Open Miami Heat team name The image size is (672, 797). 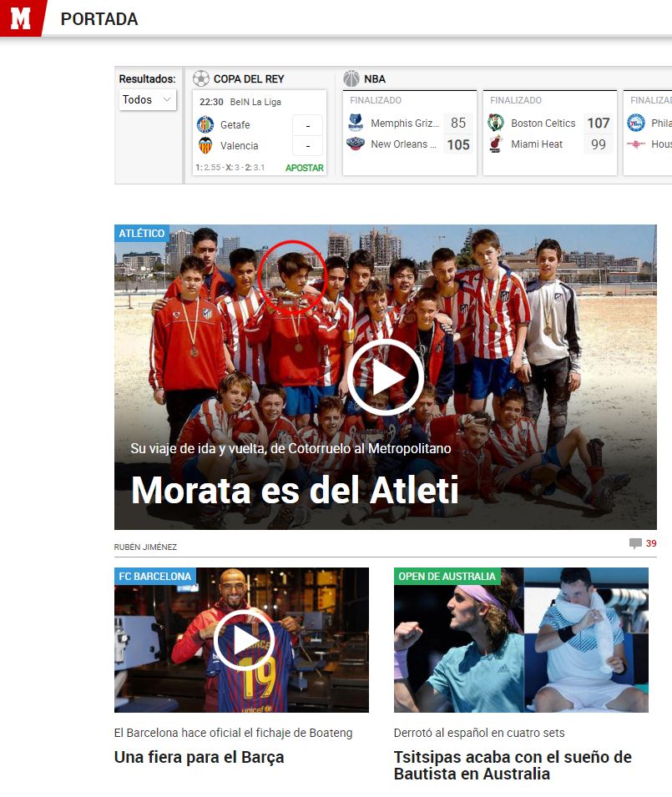[536, 144]
